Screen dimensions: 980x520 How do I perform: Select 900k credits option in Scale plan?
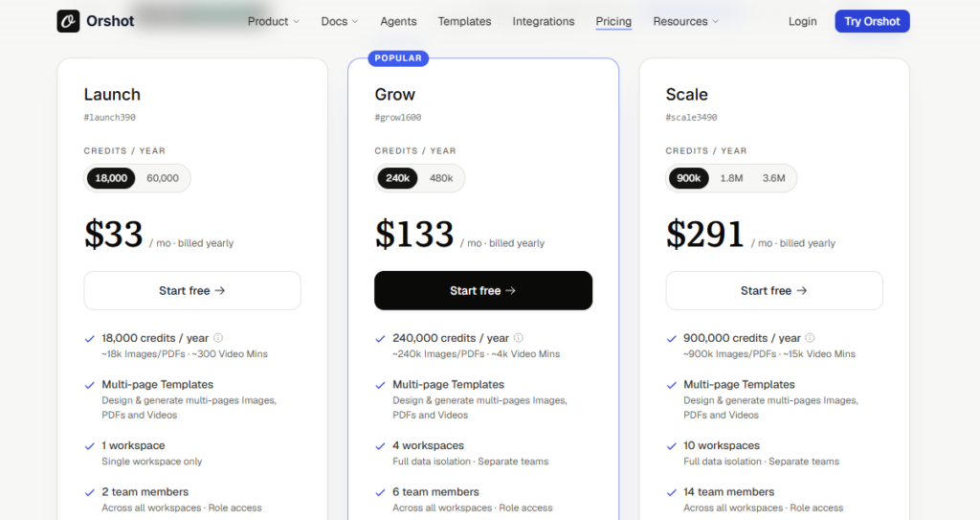689,178
